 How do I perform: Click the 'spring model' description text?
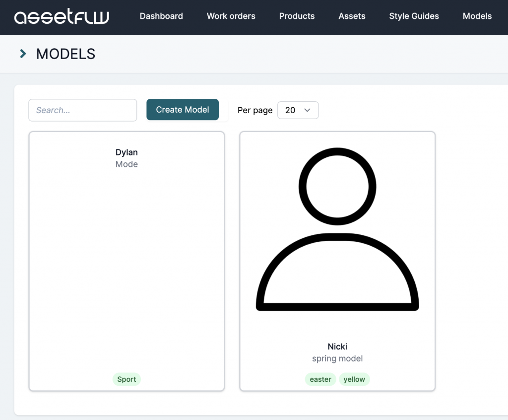pos(337,359)
